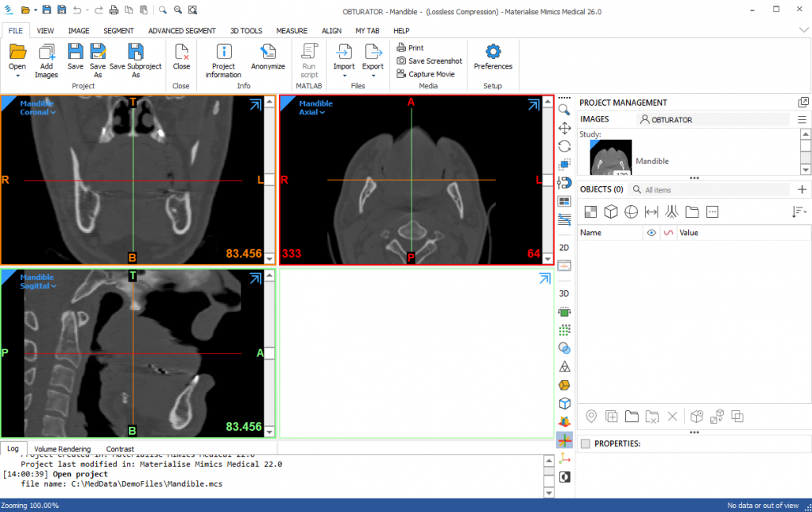Image resolution: width=812 pixels, height=512 pixels.
Task: Tick the PROPERTIES checkbox
Action: (586, 443)
